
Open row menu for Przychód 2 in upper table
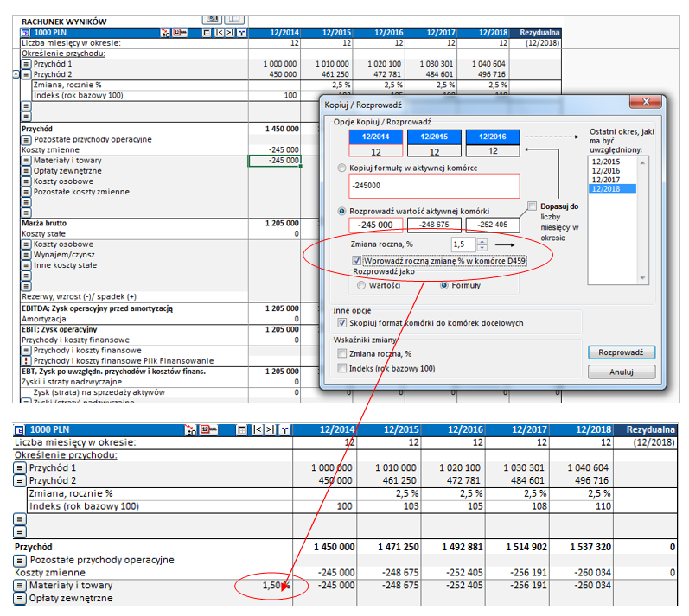26,74
